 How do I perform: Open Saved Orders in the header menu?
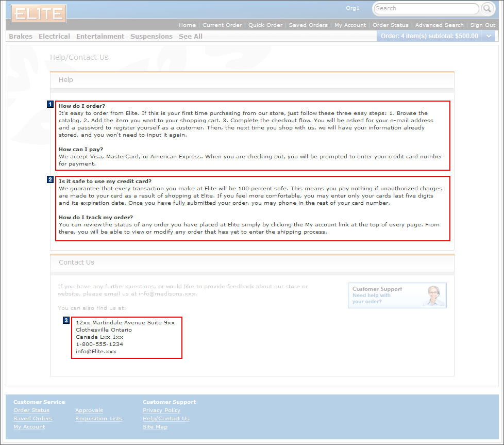(308, 25)
